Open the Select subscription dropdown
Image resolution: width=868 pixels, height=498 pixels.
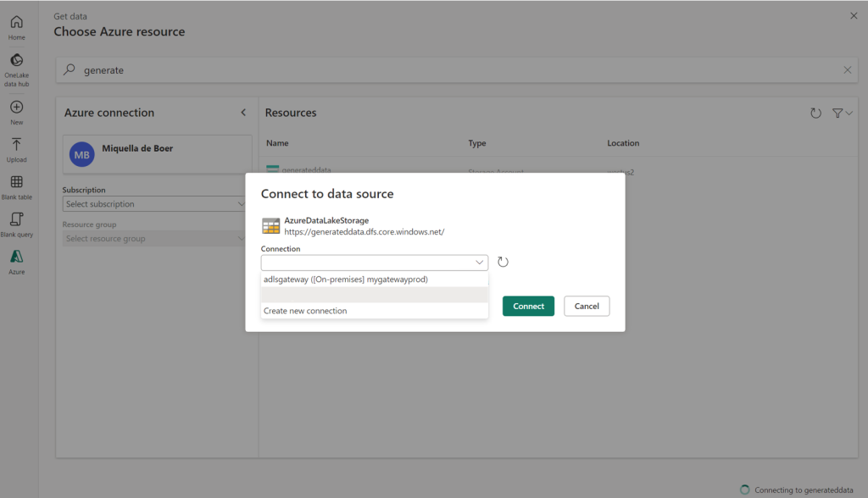pos(154,203)
